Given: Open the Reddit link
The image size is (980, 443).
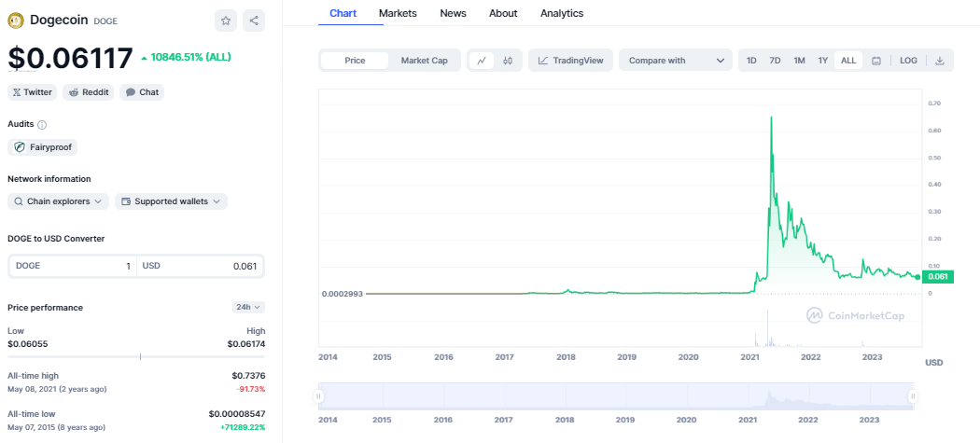Looking at the screenshot, I should coord(88,92).
